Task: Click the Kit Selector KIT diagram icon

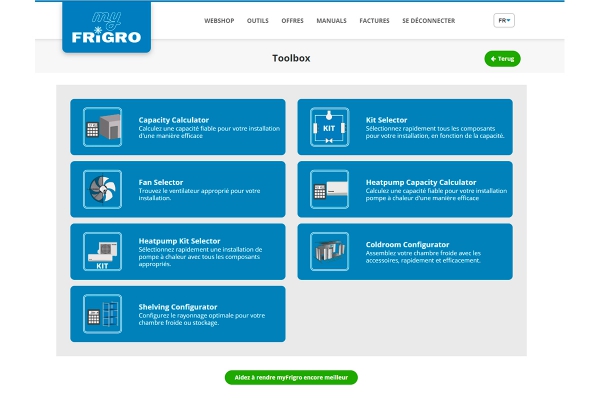Action: (329, 127)
